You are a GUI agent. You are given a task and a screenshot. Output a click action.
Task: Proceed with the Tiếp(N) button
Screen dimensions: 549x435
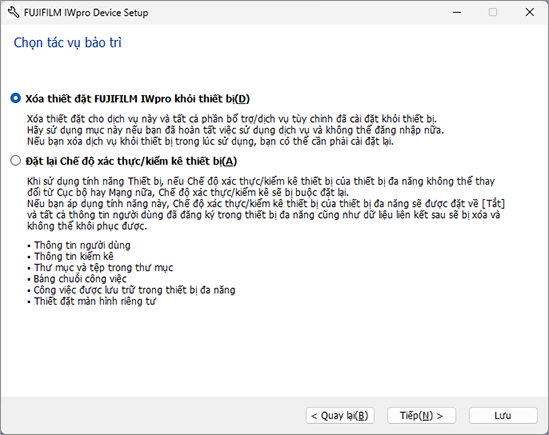421,416
